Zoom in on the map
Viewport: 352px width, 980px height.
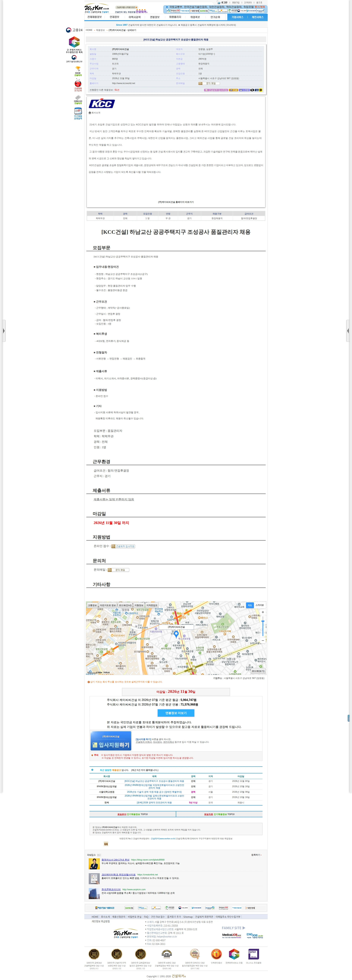263,612
